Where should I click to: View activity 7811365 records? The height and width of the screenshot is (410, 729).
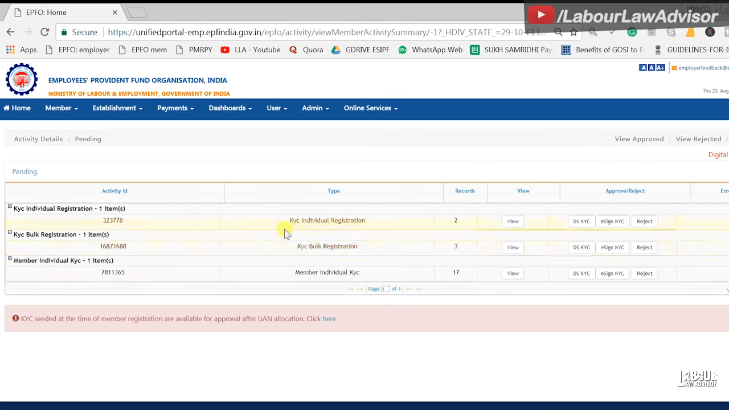(512, 273)
